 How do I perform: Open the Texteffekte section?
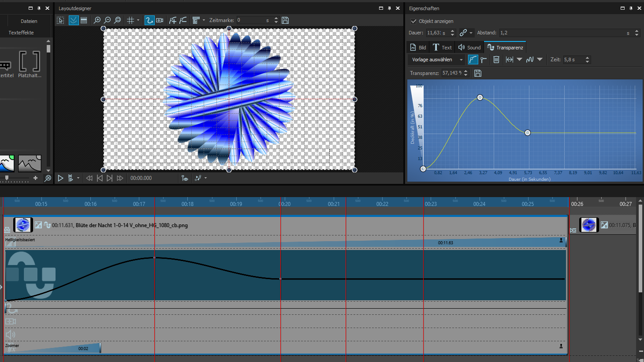click(x=21, y=33)
